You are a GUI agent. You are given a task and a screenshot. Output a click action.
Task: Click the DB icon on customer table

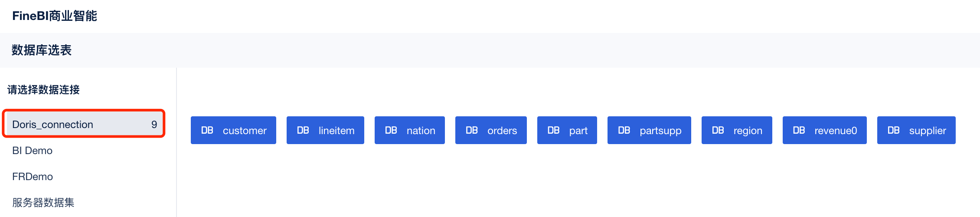click(207, 130)
